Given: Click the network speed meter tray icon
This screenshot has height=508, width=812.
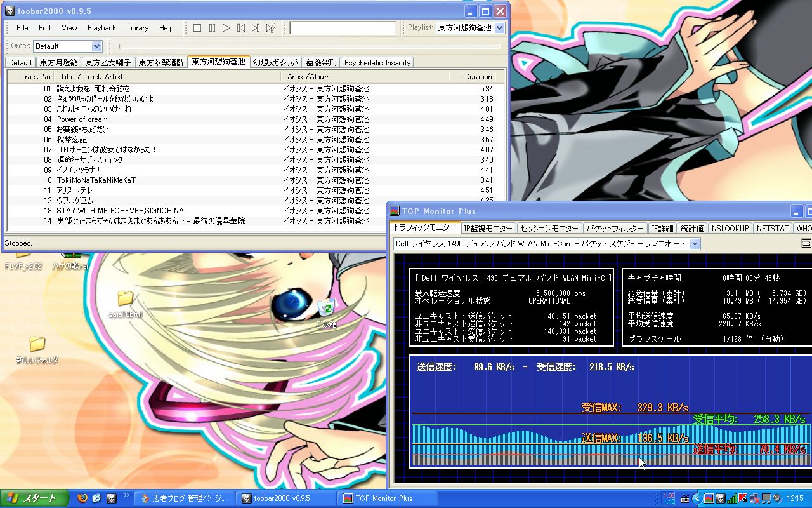Looking at the screenshot, I should [x=669, y=498].
